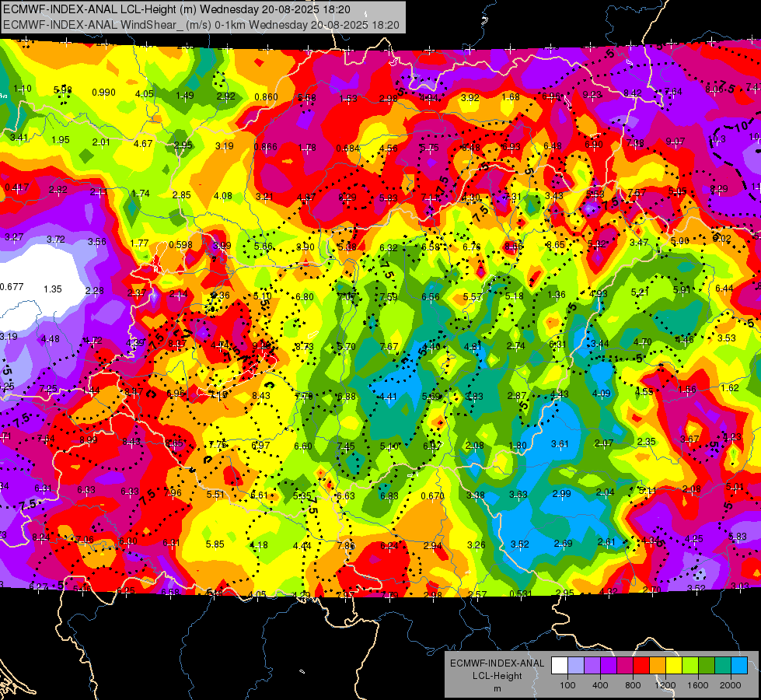
Task: Pick the red legend color swatch
Action: [x=641, y=666]
